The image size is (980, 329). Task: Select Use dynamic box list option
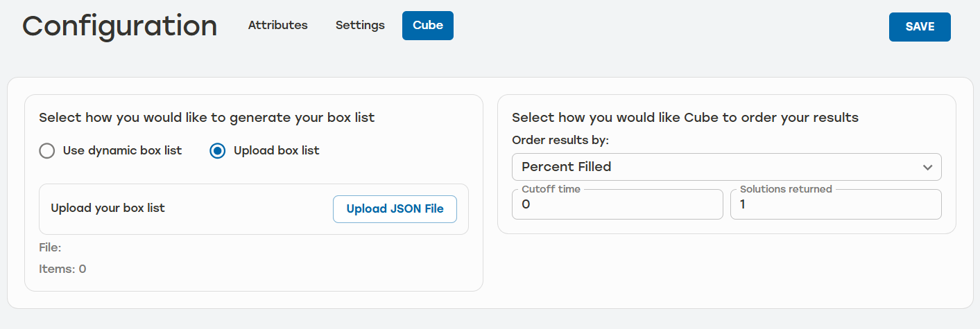pyautogui.click(x=47, y=151)
